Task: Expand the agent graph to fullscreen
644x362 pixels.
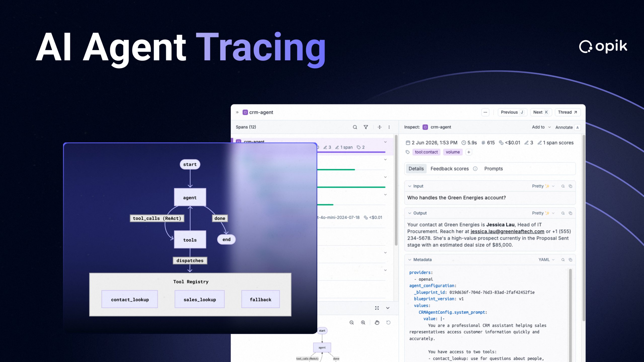Action: (x=377, y=308)
